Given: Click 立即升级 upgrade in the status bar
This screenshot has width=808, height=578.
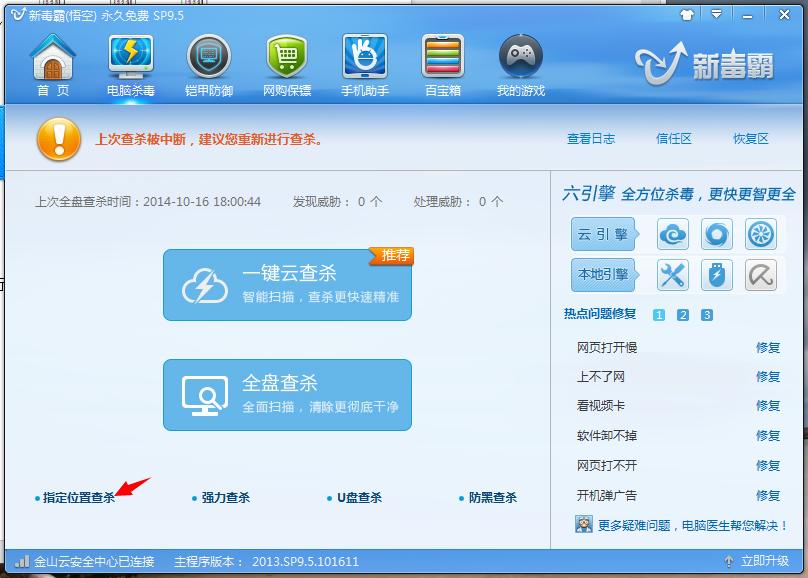Looking at the screenshot, I should tap(765, 561).
